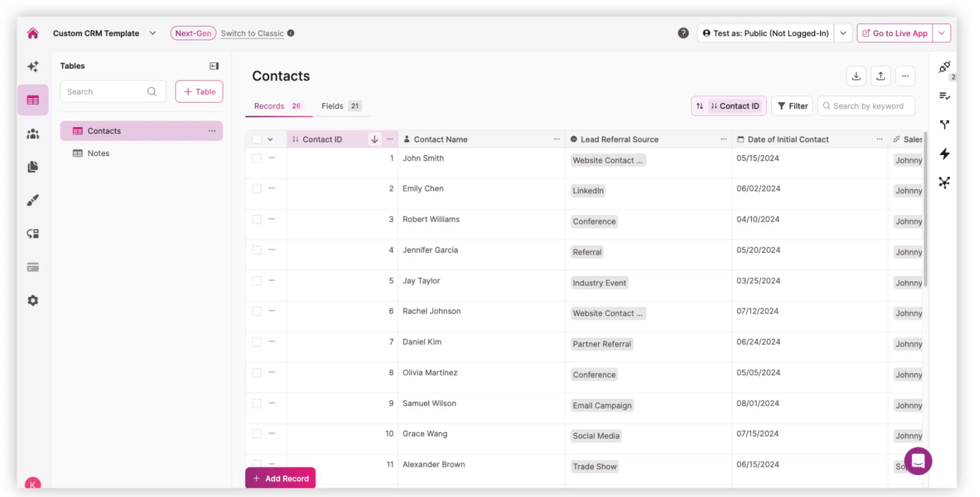This screenshot has height=497, width=980.
Task: Open the lightning bolt automations icon
Action: tap(944, 154)
